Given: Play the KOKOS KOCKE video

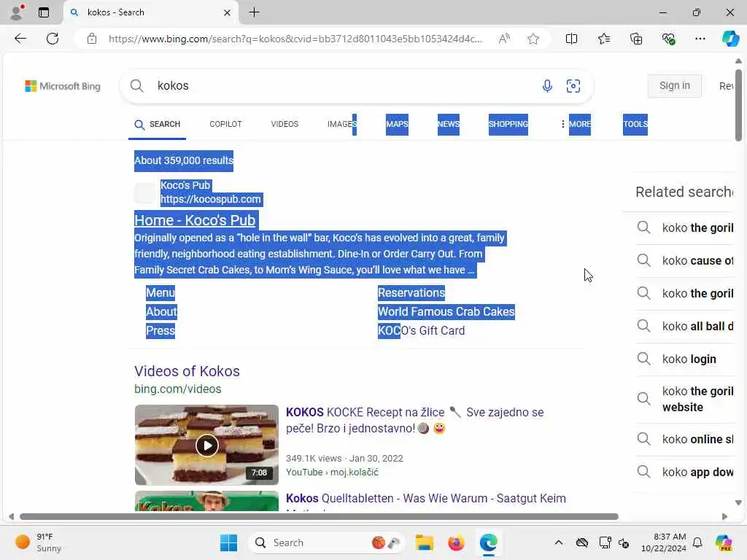Looking at the screenshot, I should tap(206, 446).
